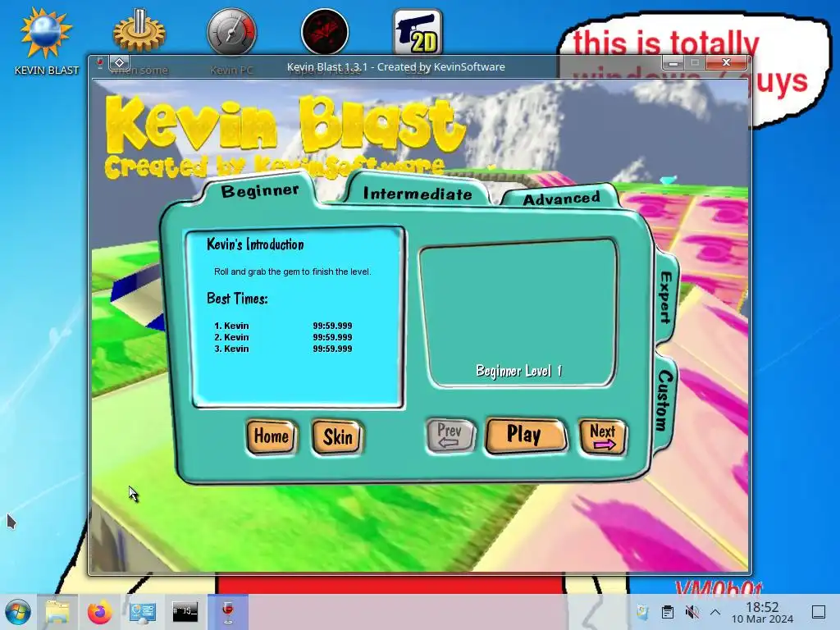Open the dark red circular desktop icon
This screenshot has height=630, width=840.
point(325,32)
